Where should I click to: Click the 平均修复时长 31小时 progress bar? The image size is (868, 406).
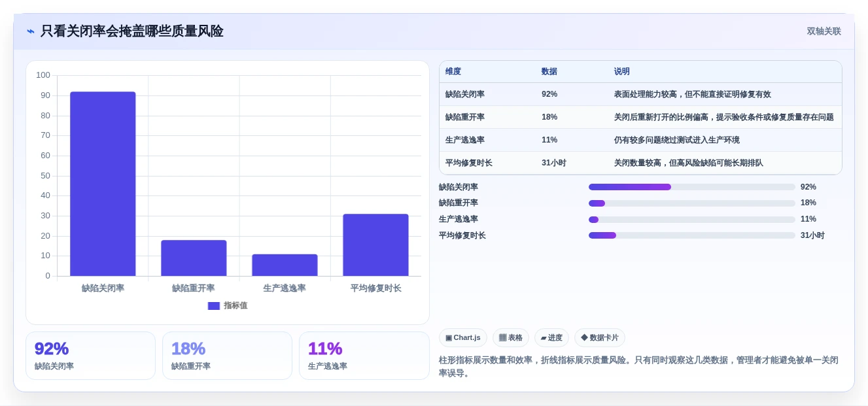pos(692,235)
